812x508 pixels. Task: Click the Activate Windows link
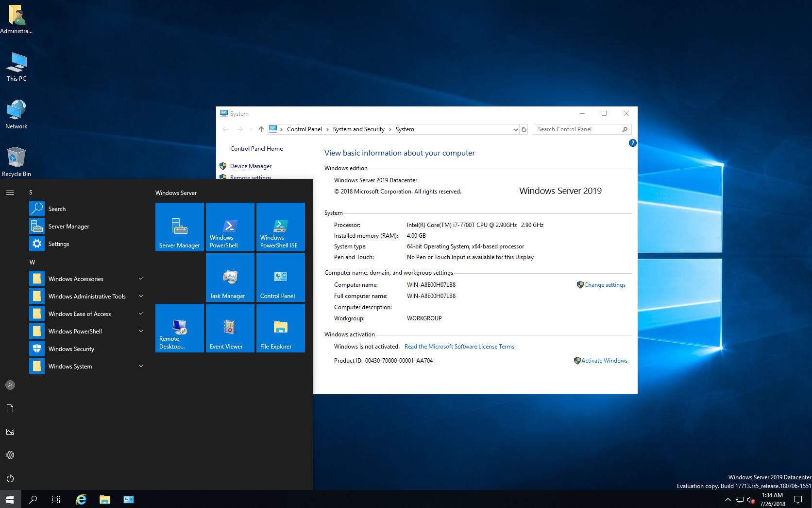[604, 361]
